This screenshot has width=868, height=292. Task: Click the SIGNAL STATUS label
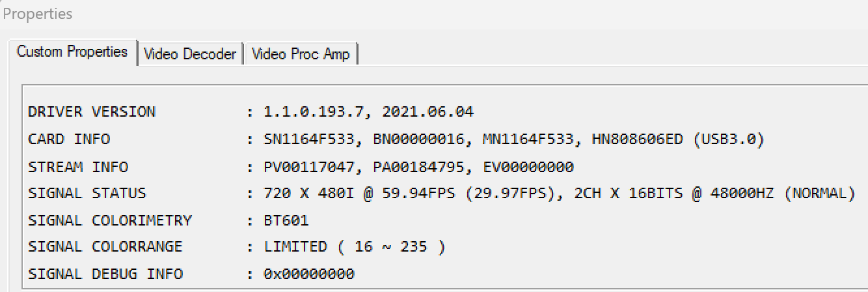(x=87, y=194)
